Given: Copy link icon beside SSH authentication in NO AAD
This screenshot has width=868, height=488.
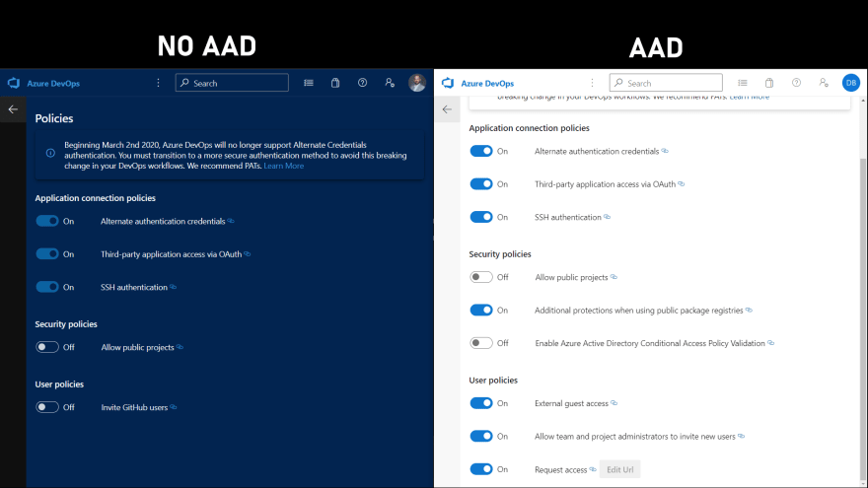Looking at the screenshot, I should [x=174, y=287].
